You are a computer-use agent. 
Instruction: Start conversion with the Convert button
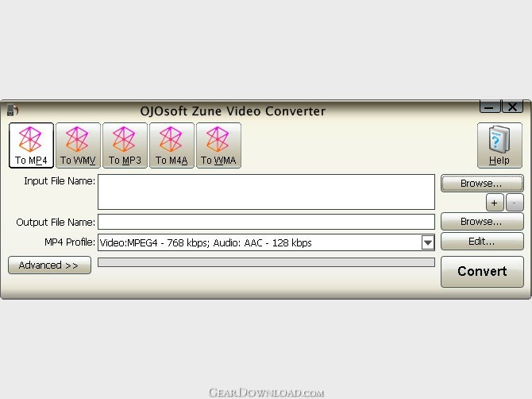point(482,271)
